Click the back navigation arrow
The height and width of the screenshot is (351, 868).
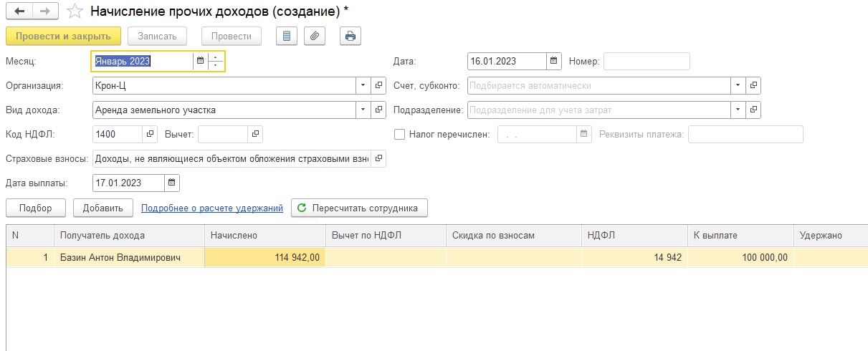pyautogui.click(x=19, y=11)
